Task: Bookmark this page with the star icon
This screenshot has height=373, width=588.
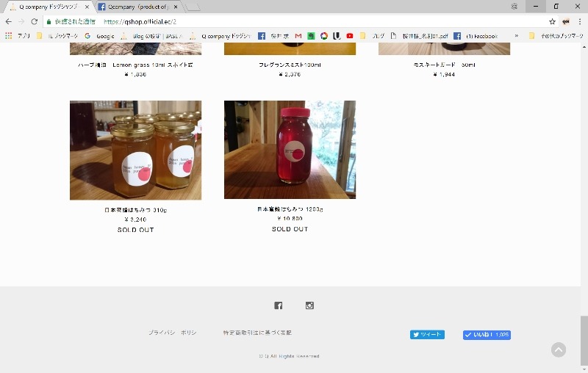Action: click(x=552, y=22)
